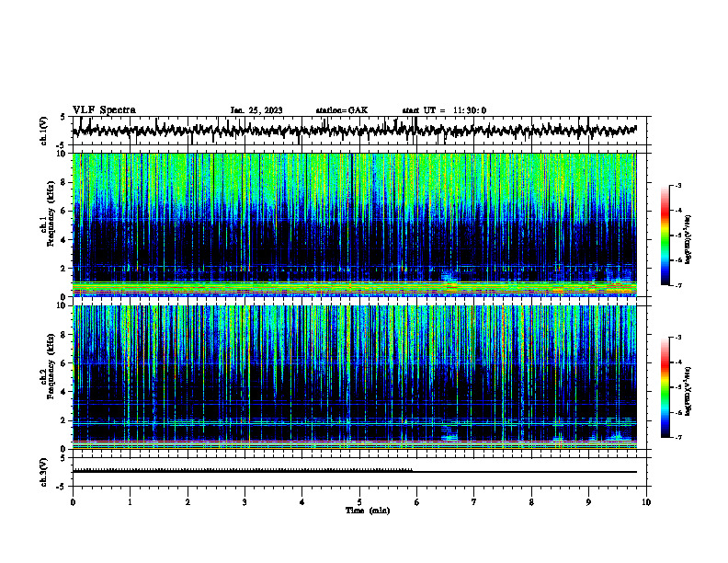Click time axis tick label '9'
728x563 pixels.
coord(588,502)
